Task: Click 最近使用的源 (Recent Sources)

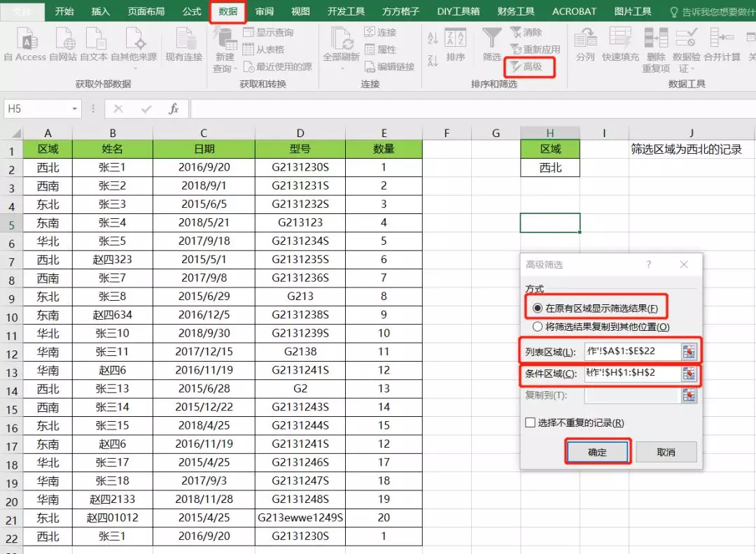Action: 278,66
